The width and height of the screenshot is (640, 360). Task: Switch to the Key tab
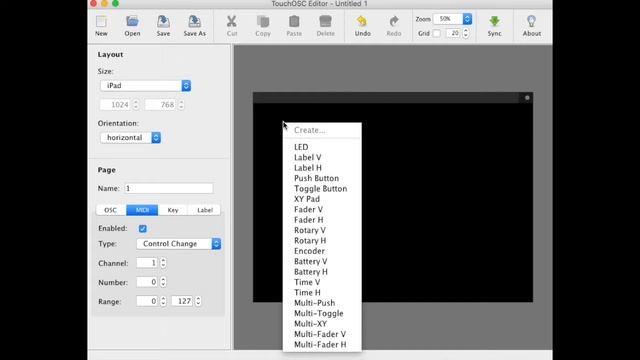pyautogui.click(x=173, y=210)
